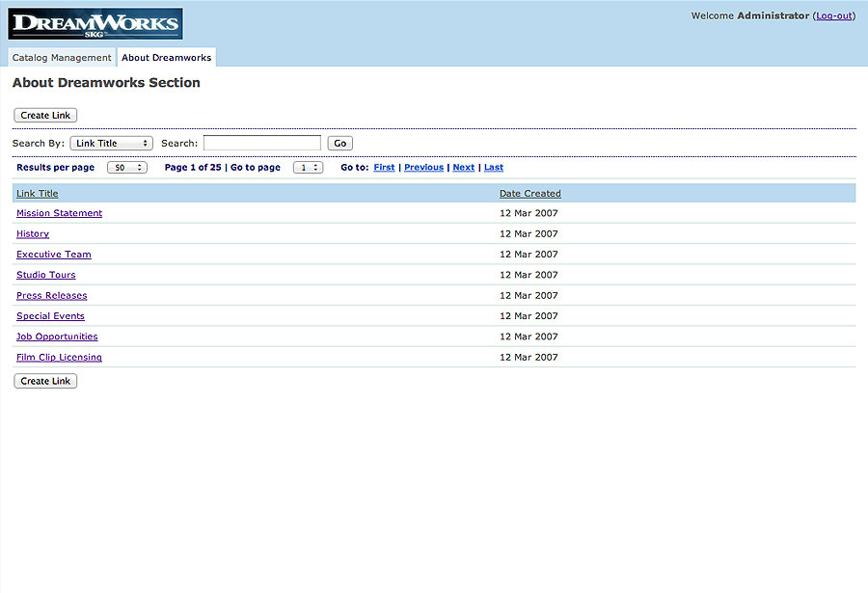This screenshot has width=868, height=593.
Task: Go to the First page link
Action: (x=384, y=167)
